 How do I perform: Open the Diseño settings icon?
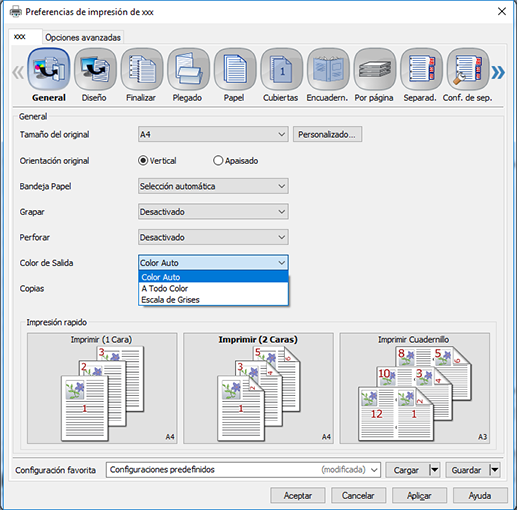[x=95, y=69]
